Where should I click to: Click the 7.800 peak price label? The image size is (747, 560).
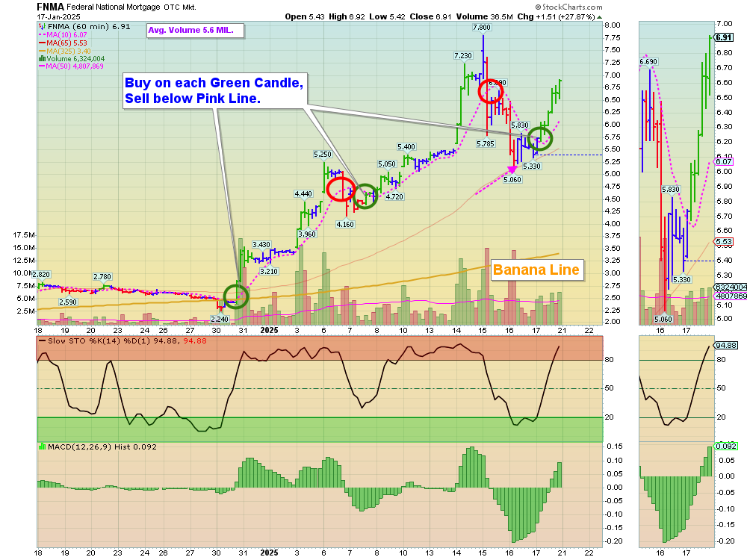click(482, 28)
